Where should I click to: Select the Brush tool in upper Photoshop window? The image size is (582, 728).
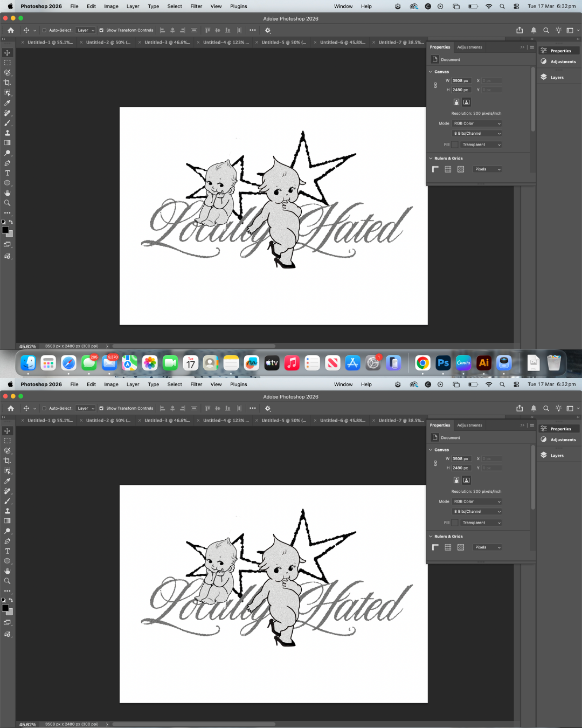pyautogui.click(x=7, y=123)
